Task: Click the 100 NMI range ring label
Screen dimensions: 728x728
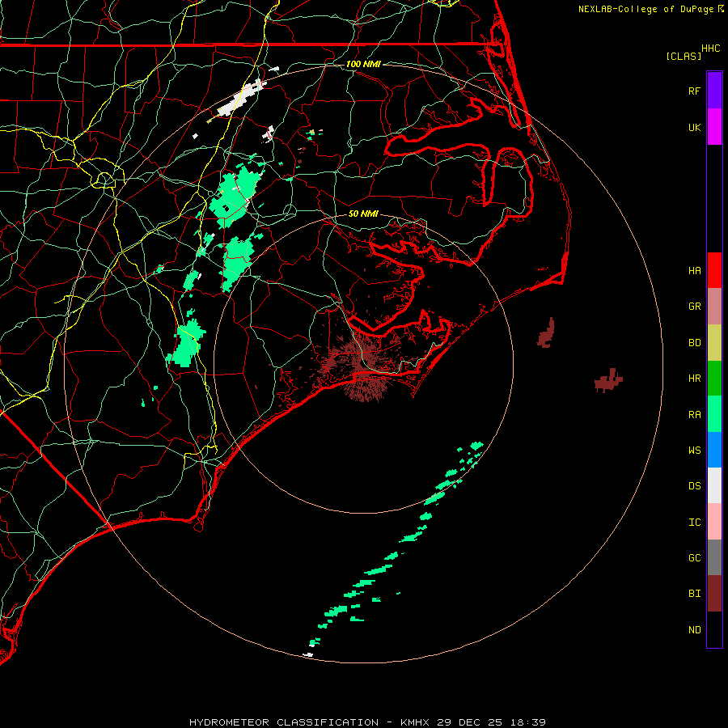Action: pos(363,64)
